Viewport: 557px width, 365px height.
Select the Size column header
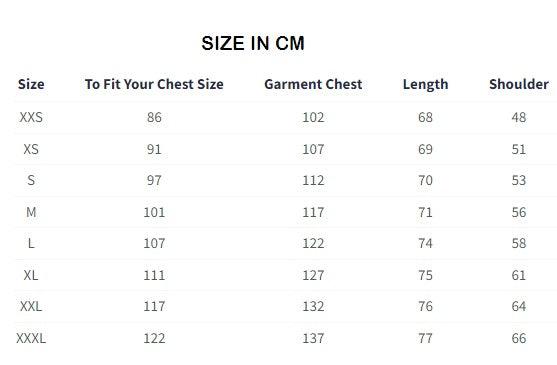click(x=31, y=84)
